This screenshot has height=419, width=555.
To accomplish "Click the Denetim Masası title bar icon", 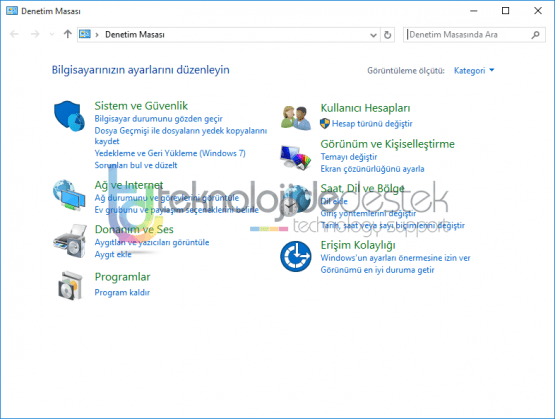I will point(12,11).
